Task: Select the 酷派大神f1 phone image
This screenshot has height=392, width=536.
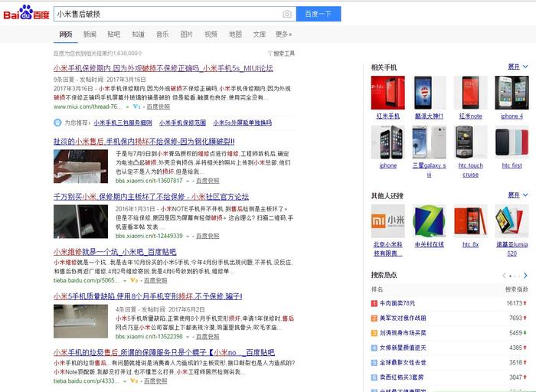Action: click(430, 93)
